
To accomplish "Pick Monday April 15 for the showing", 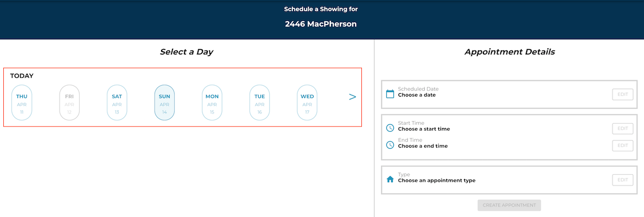I will [212, 103].
